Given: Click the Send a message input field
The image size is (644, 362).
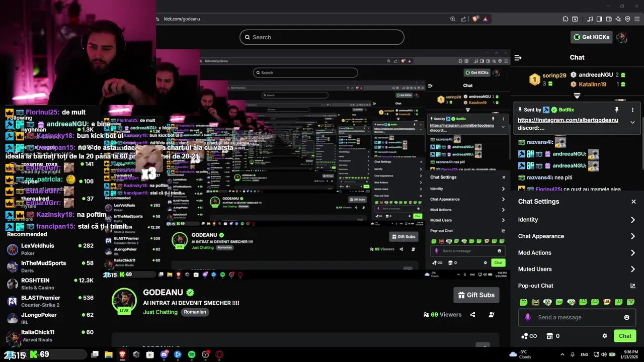Looking at the screenshot, I should (x=577, y=317).
